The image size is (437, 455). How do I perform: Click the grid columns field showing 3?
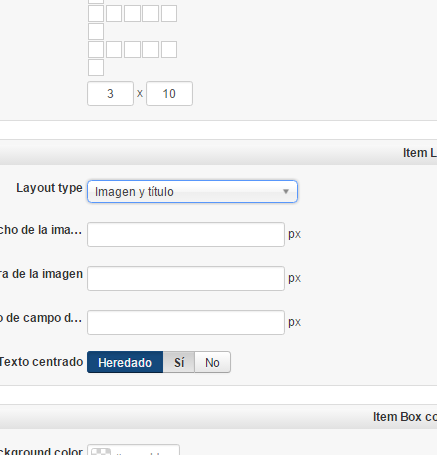[110, 94]
